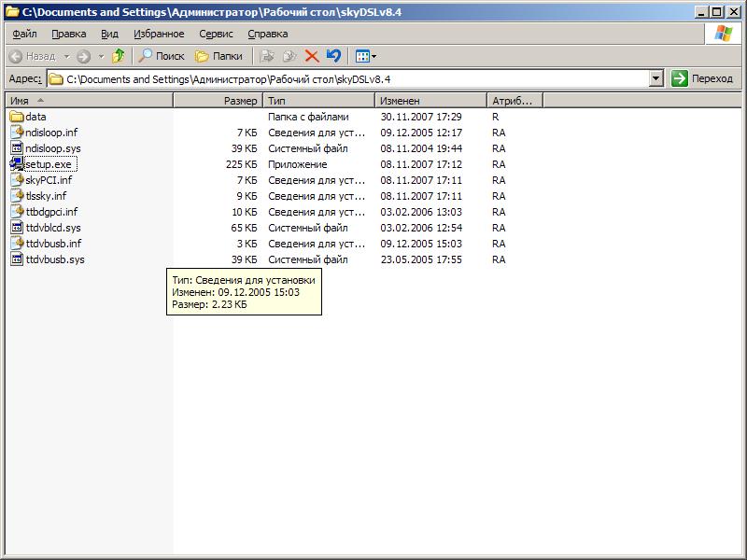Click the file name setup.exe
The image size is (747, 560).
(49, 164)
